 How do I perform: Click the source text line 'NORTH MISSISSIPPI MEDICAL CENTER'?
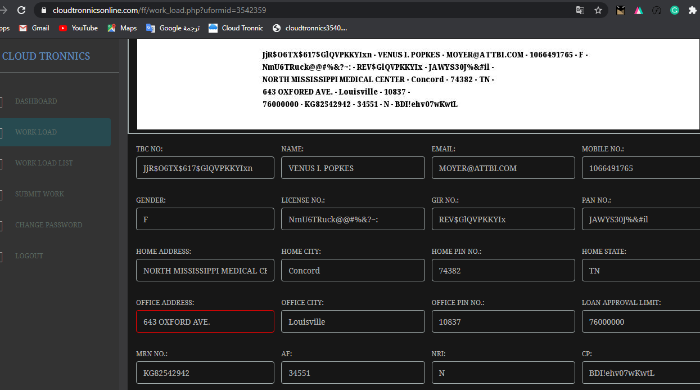(x=378, y=79)
